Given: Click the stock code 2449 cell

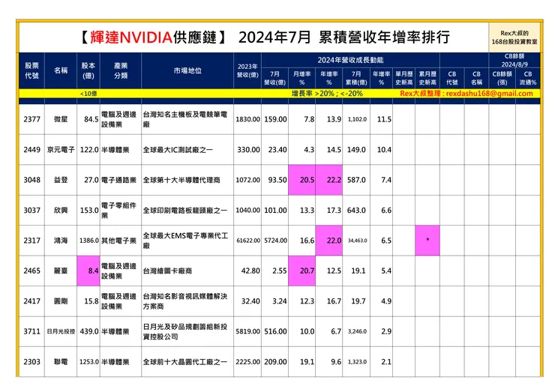Looking at the screenshot, I should point(31,150).
